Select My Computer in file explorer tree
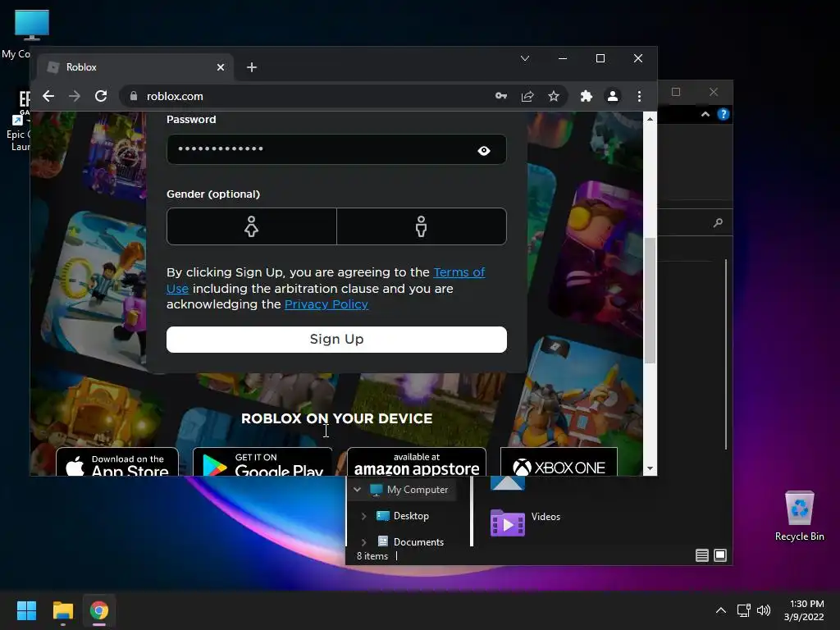 tap(418, 490)
